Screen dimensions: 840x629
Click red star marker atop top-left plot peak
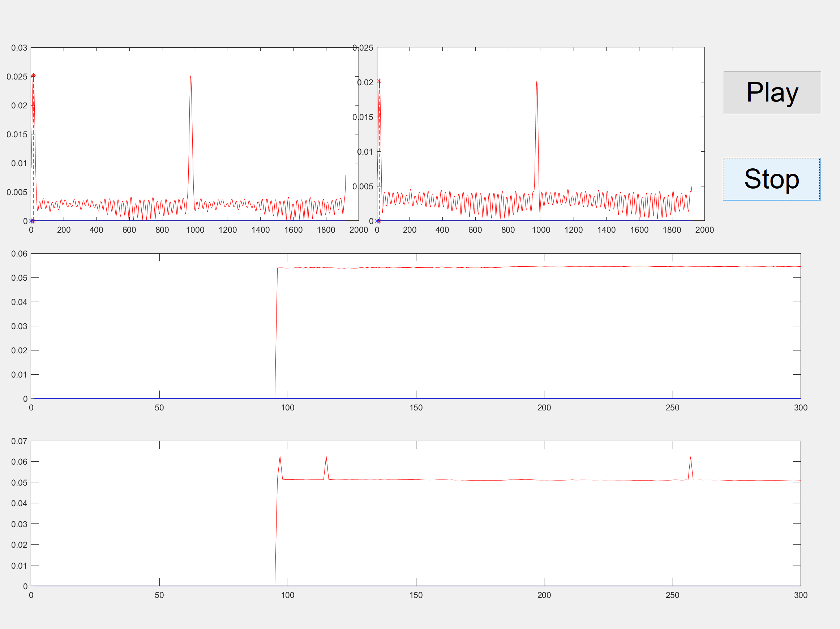pos(33,76)
